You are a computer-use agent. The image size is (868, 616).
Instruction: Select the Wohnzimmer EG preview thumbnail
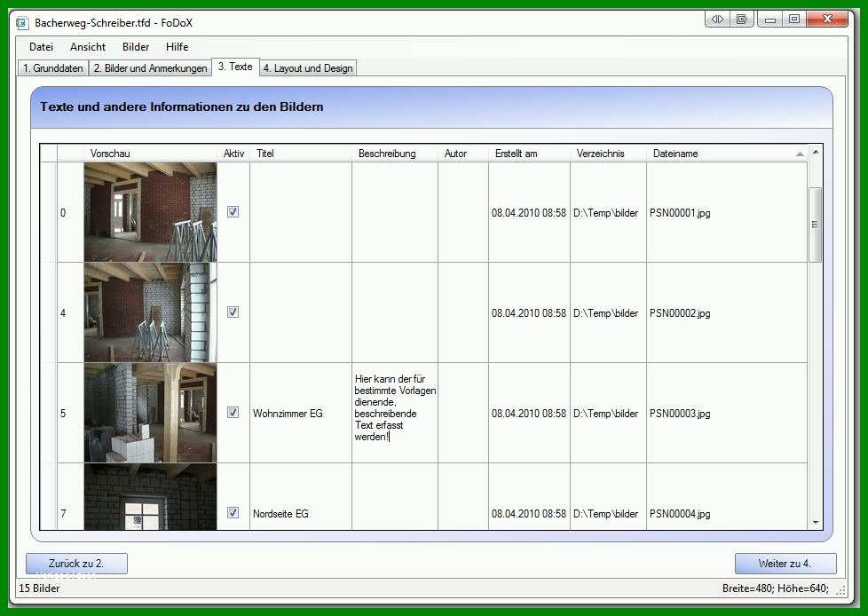(151, 413)
